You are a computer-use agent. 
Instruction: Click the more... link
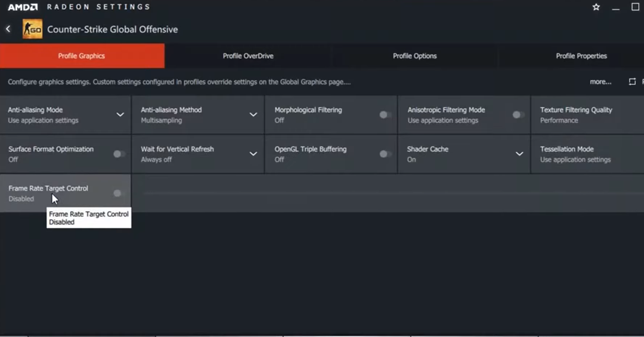600,82
